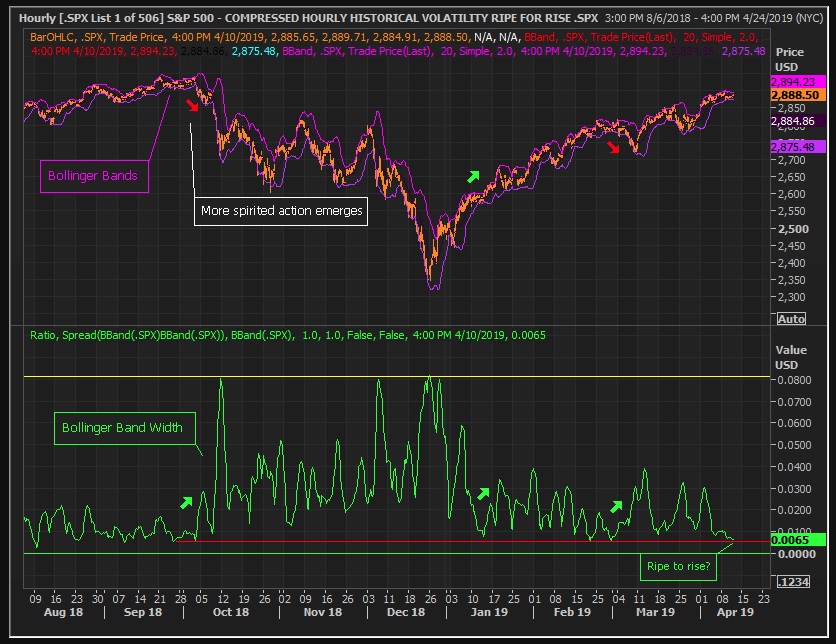Click green arrow on January price rally
Image resolution: width=836 pixels, height=644 pixels.
tap(474, 175)
